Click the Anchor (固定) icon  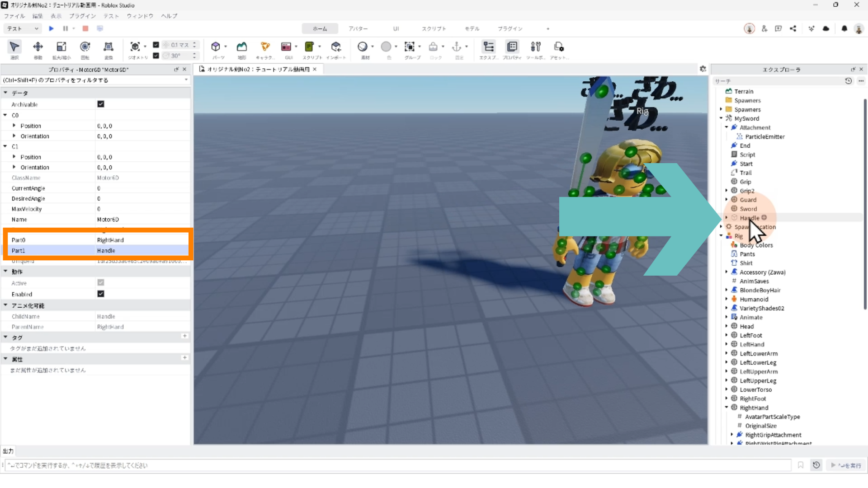pos(457,47)
